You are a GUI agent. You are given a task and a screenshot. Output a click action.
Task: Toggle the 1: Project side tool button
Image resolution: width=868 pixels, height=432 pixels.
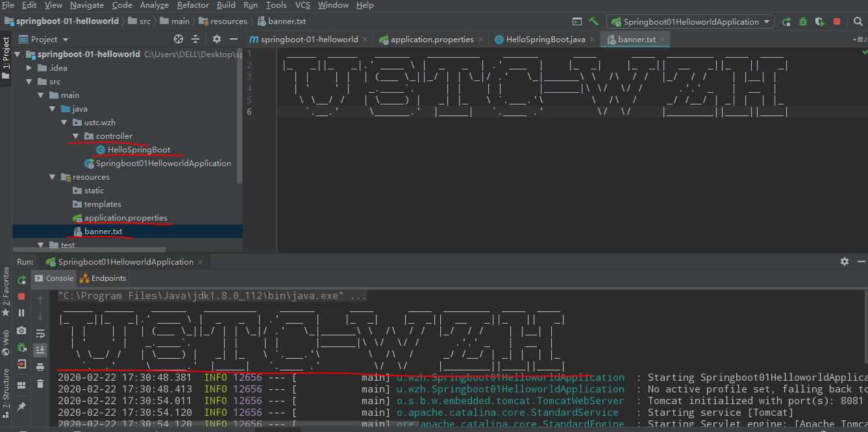[x=6, y=58]
